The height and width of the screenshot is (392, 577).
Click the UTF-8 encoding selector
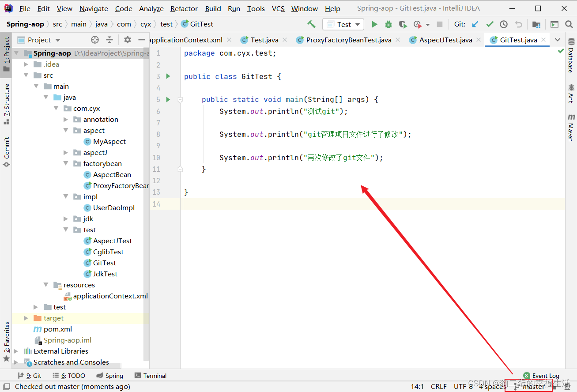[x=463, y=386]
